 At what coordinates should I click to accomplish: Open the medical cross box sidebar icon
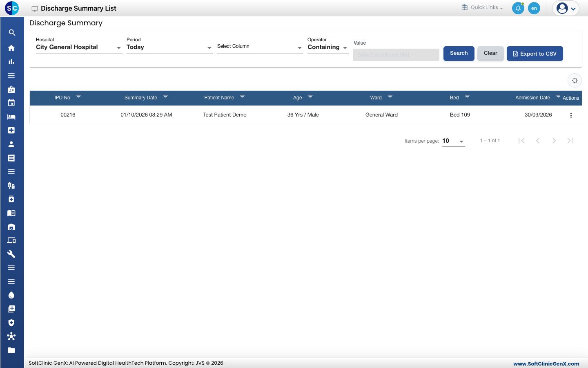(x=11, y=130)
